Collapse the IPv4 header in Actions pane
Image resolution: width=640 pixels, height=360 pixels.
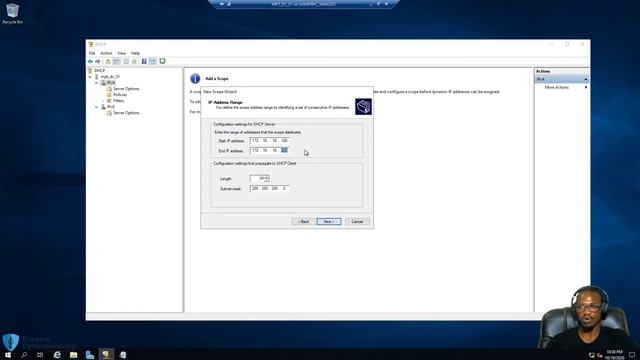click(x=586, y=79)
